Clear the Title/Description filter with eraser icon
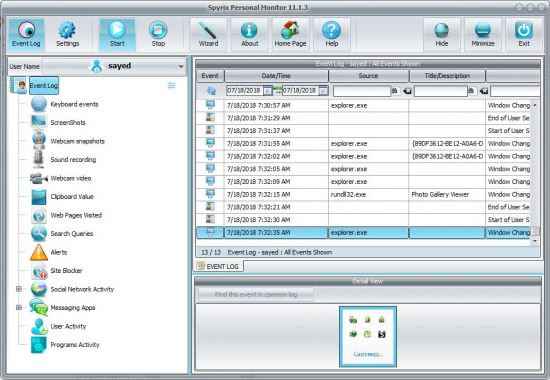The height and width of the screenshot is (380, 550). tap(484, 91)
